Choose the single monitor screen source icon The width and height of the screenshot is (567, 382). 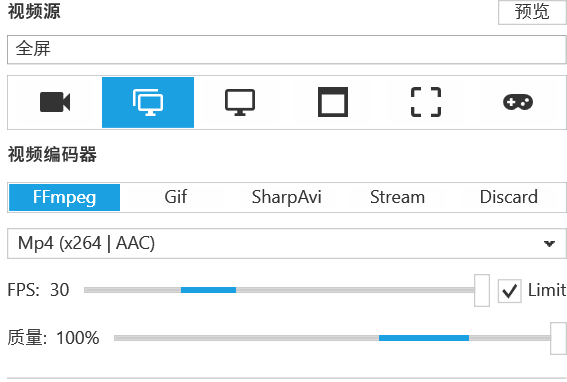(x=240, y=102)
